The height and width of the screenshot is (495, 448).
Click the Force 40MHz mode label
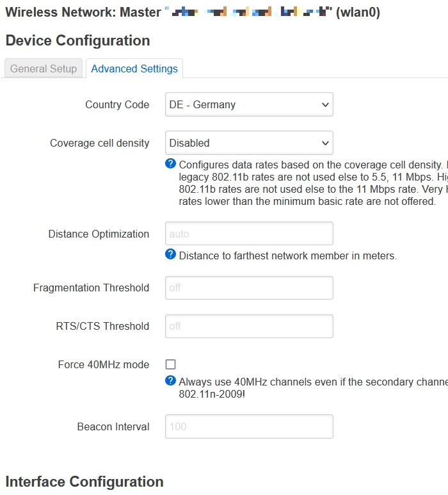click(104, 365)
